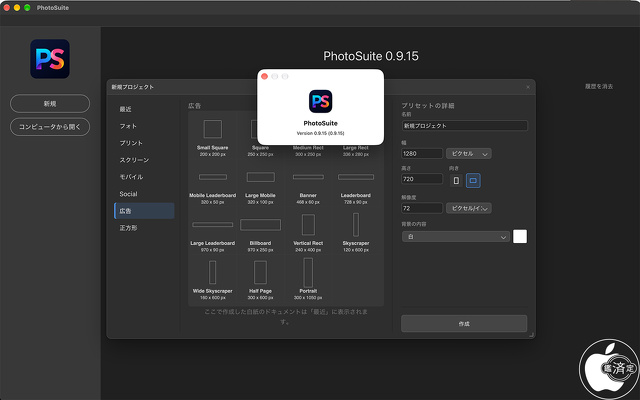Open the フォト category
The height and width of the screenshot is (400, 640).
pyautogui.click(x=144, y=126)
